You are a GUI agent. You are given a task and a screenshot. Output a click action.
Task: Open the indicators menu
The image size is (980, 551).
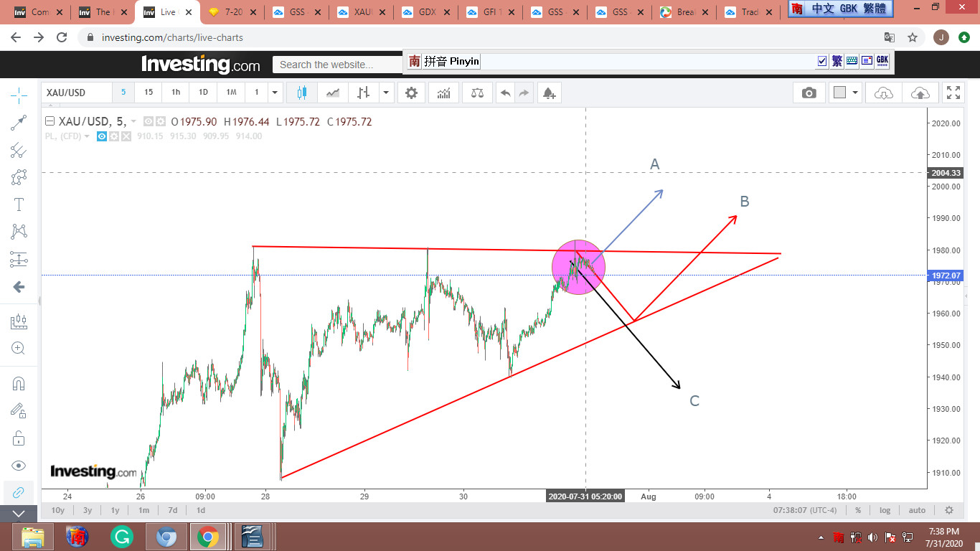[x=444, y=93]
